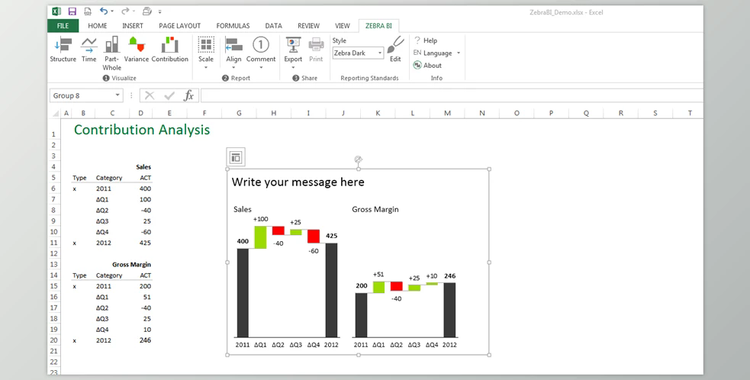Screen dimensions: 750x380
Task: Click the black 2012 bar in Sales chart
Action: 331,290
